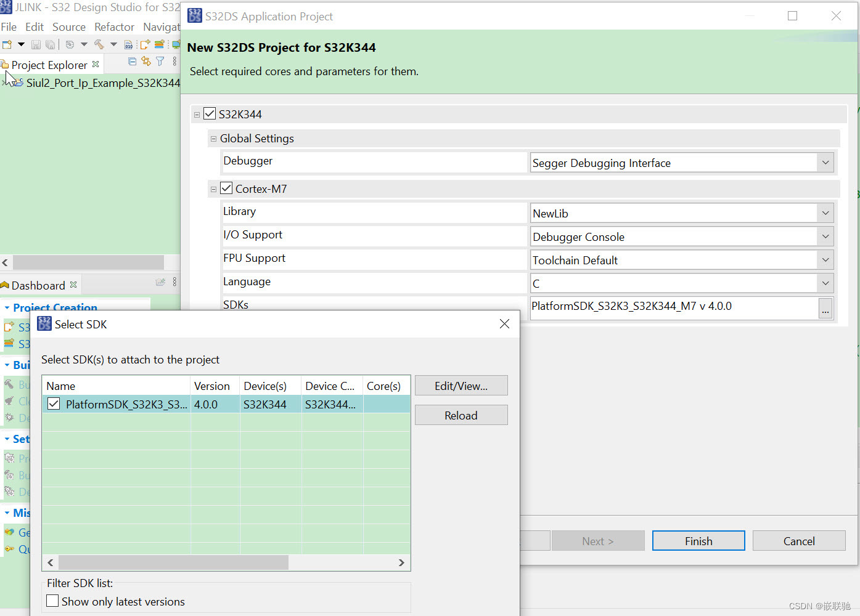Screen dimensions: 860x616
Task: Close the Dashboard tab with X icon
Action: pos(73,285)
